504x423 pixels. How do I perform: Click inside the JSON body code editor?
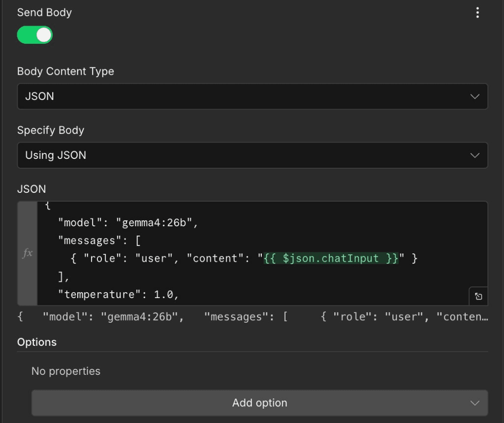pos(262,253)
